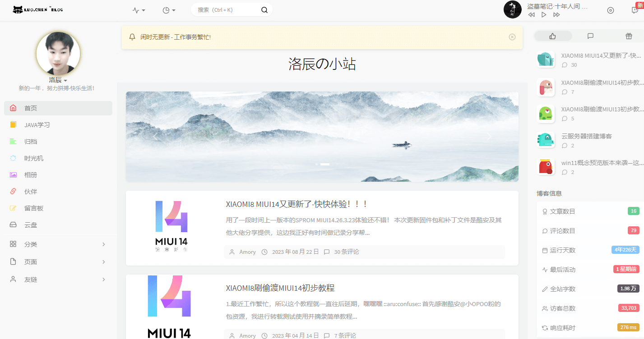Click the profile avatar photo
This screenshot has width=644, height=339.
58,53
